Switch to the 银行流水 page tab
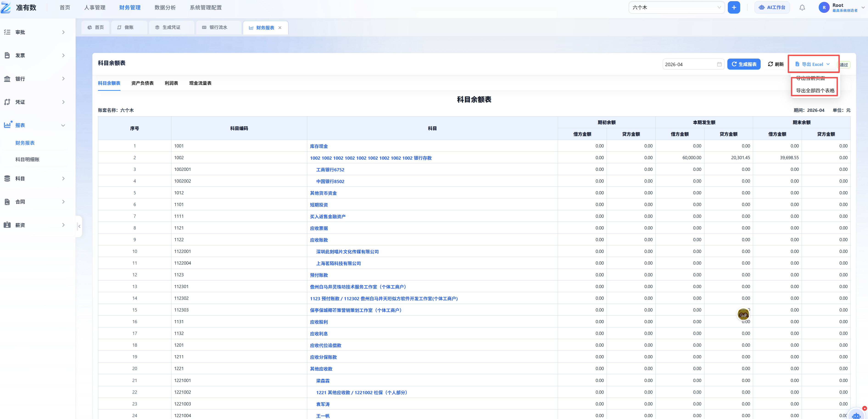This screenshot has width=868, height=419. pyautogui.click(x=218, y=27)
